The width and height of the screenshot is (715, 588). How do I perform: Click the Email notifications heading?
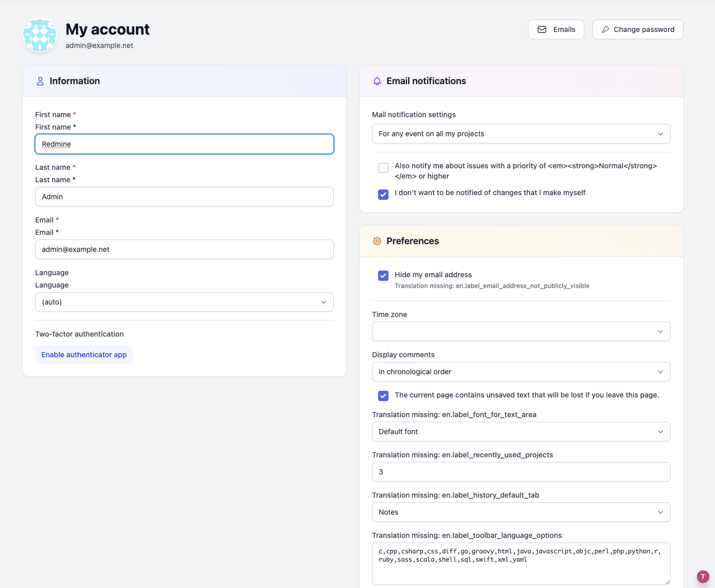[426, 81]
